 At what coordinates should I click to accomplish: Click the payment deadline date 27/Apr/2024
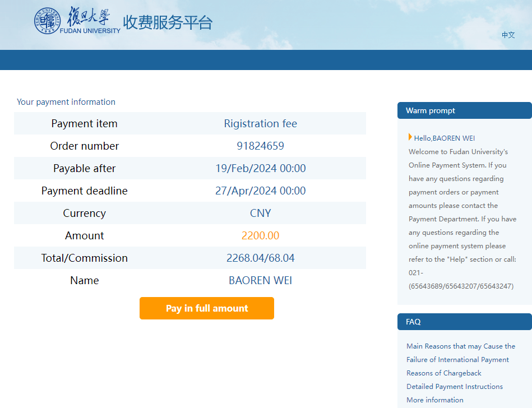pyautogui.click(x=260, y=191)
